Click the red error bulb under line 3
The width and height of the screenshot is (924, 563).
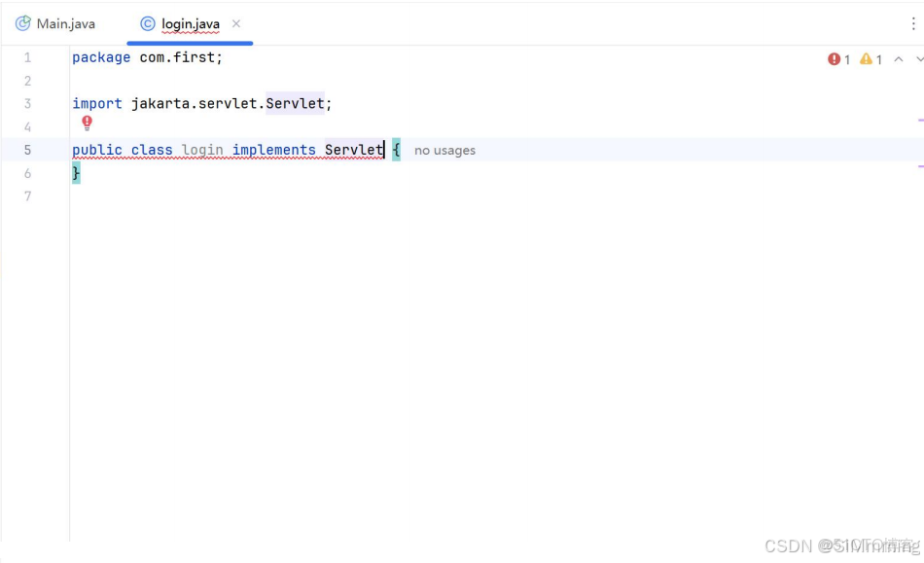point(87,124)
